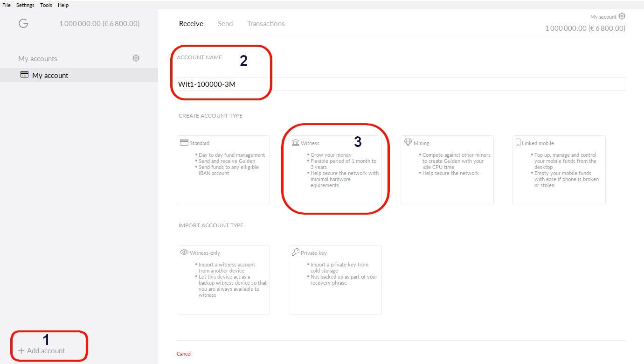Click the Witness-only eye icon
This screenshot has width=644, height=364.
coord(184,252)
